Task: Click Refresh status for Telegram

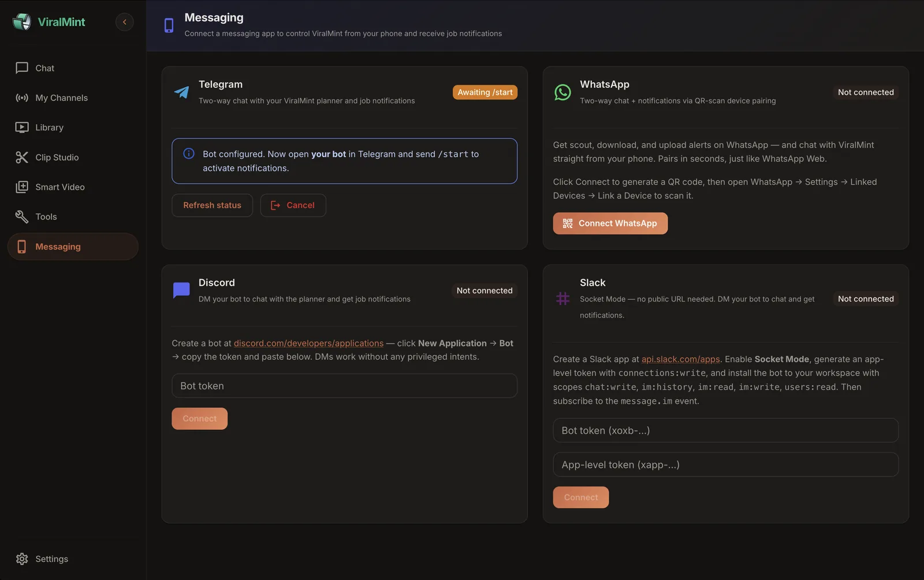Action: click(213, 205)
